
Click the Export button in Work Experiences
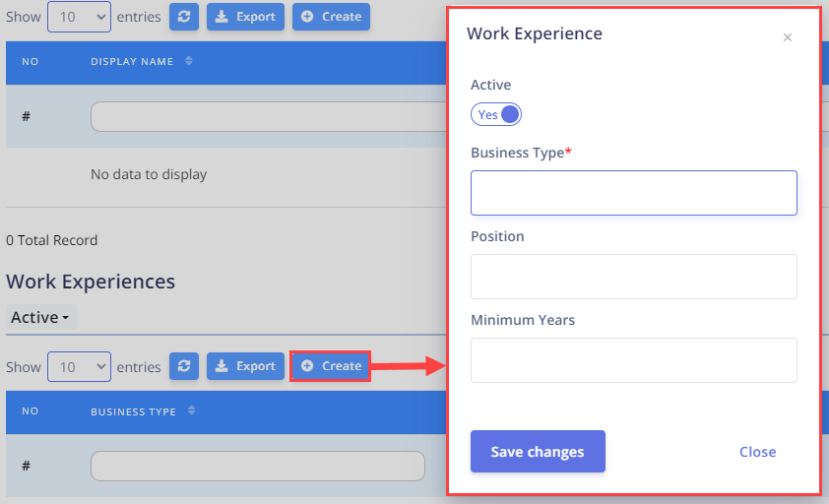(x=245, y=366)
